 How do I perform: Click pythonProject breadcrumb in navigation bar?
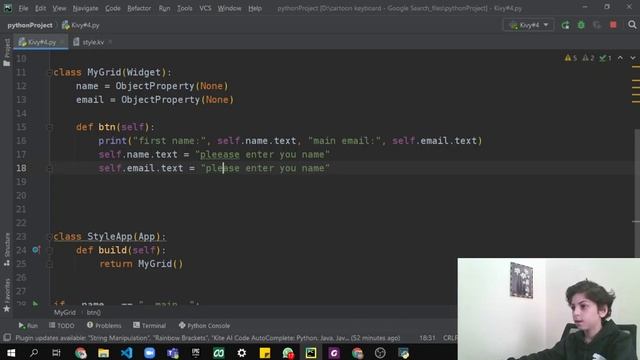[x=30, y=25]
